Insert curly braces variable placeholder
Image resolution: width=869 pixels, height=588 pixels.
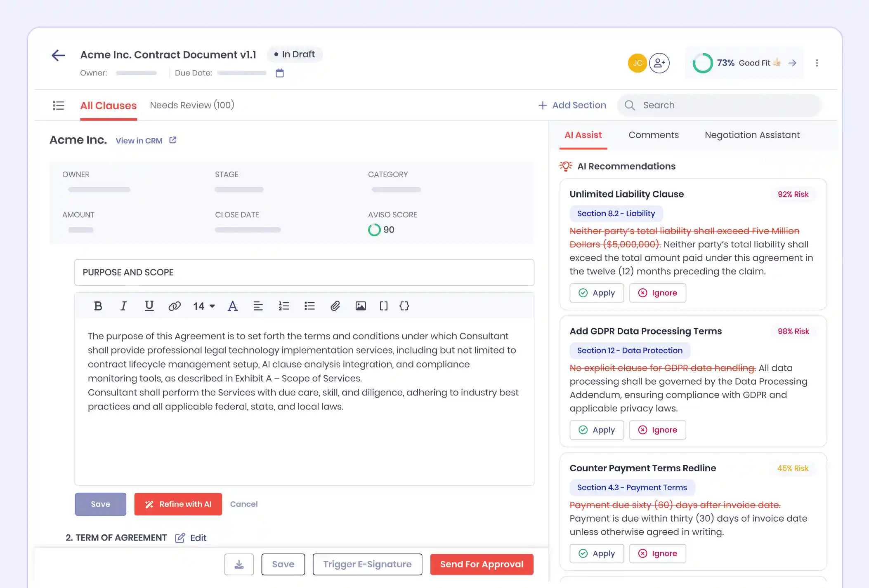pyautogui.click(x=404, y=306)
